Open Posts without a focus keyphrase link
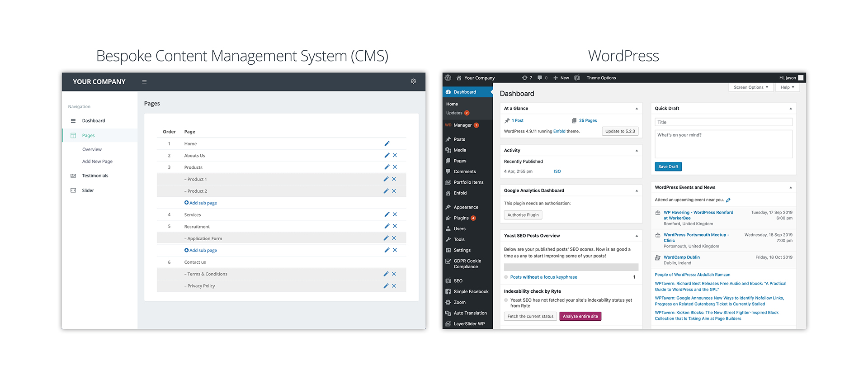This screenshot has width=868, height=385. [x=543, y=277]
